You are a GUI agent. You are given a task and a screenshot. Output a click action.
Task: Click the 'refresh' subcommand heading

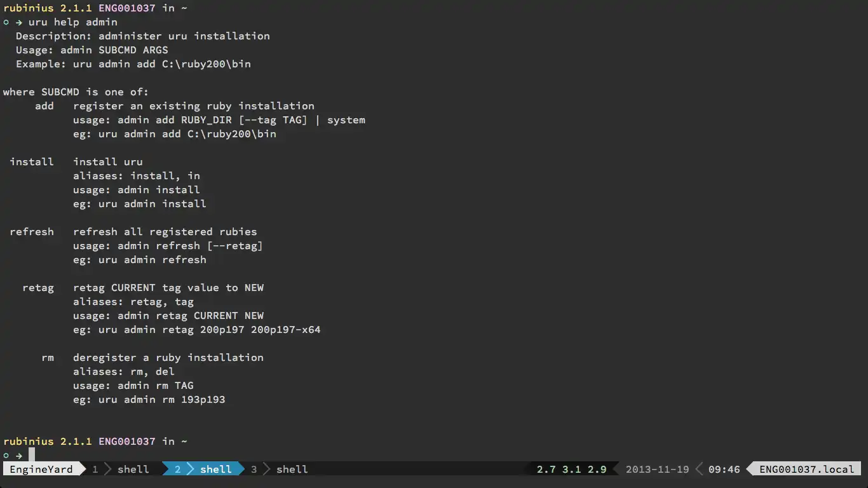(x=32, y=232)
